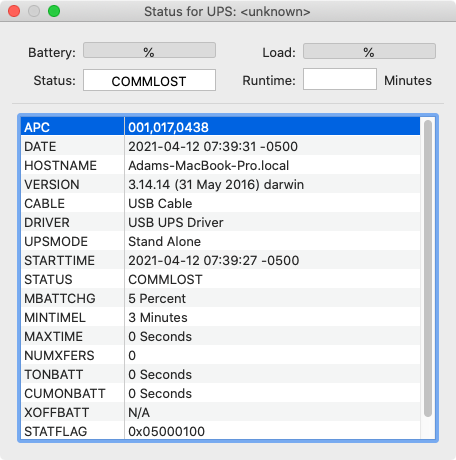Select the CUMONBATT row
This screenshot has width=456, height=460.
pyautogui.click(x=220, y=393)
